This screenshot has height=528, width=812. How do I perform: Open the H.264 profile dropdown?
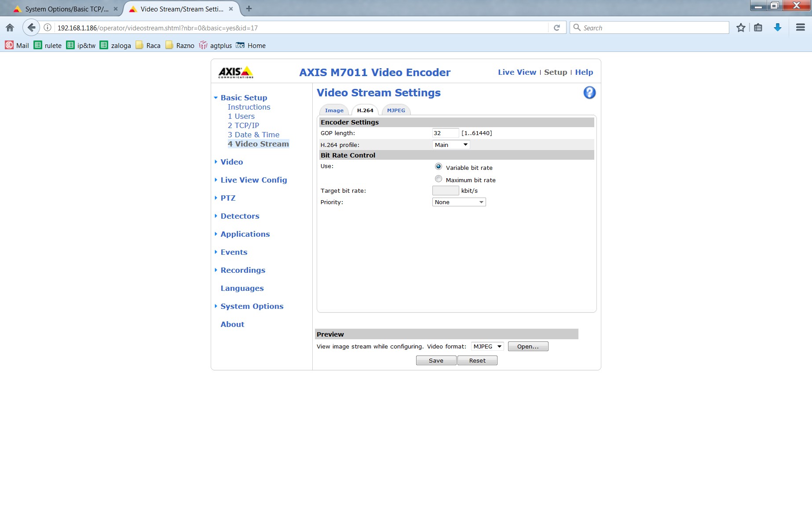tap(451, 145)
